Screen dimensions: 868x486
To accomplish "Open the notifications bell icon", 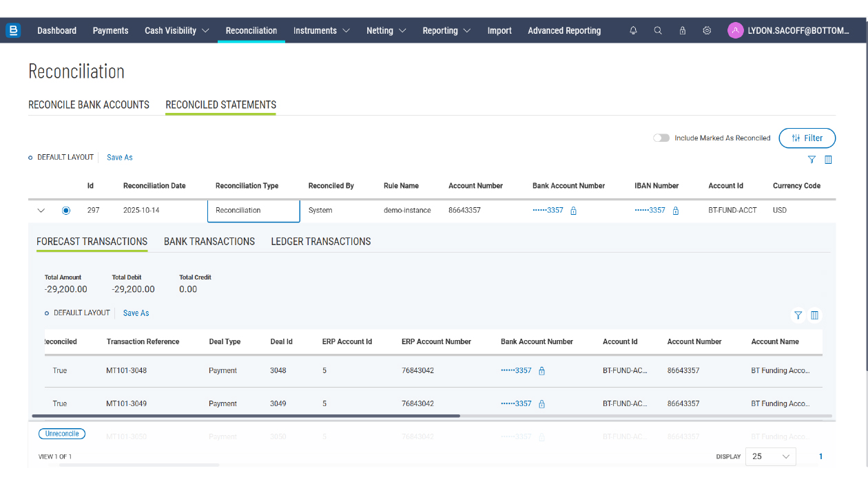I will (x=633, y=31).
